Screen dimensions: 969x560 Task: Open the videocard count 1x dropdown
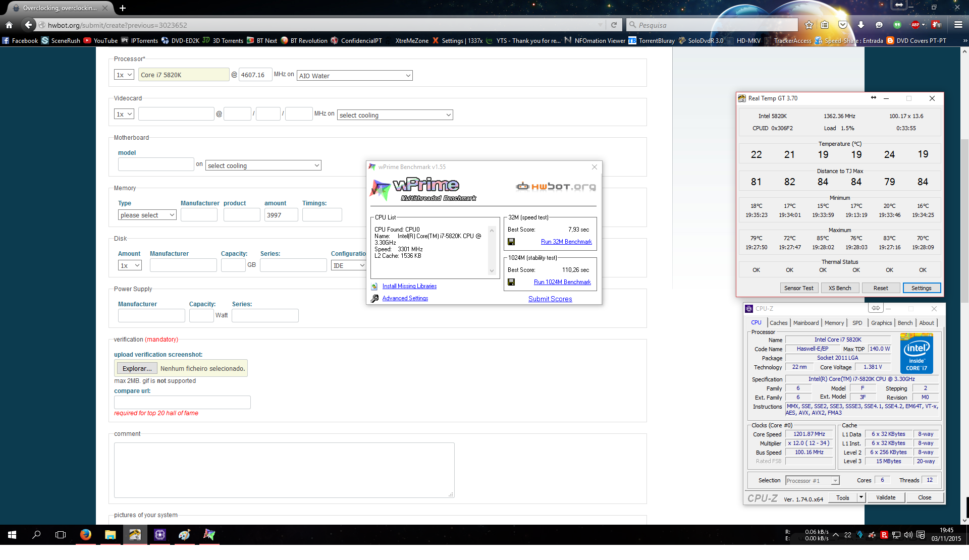(124, 114)
